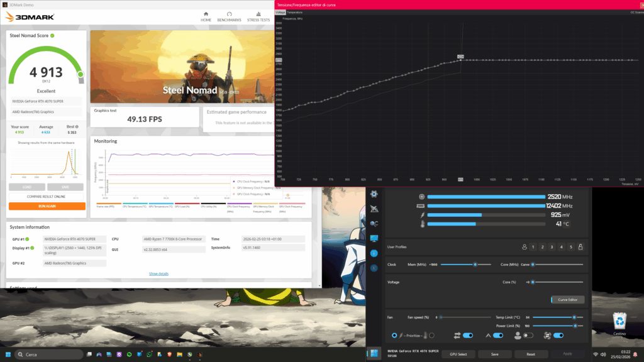Open the Show details link
The width and height of the screenshot is (644, 362).
[158, 274]
